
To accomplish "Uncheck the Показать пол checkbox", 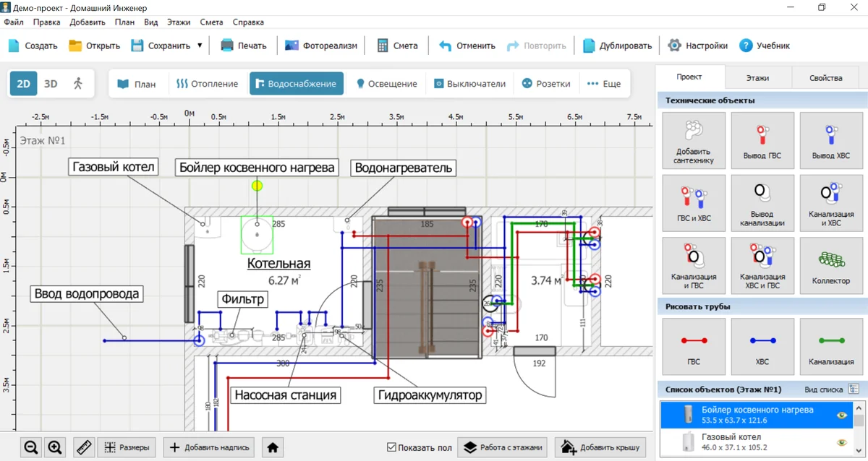I will pyautogui.click(x=391, y=448).
